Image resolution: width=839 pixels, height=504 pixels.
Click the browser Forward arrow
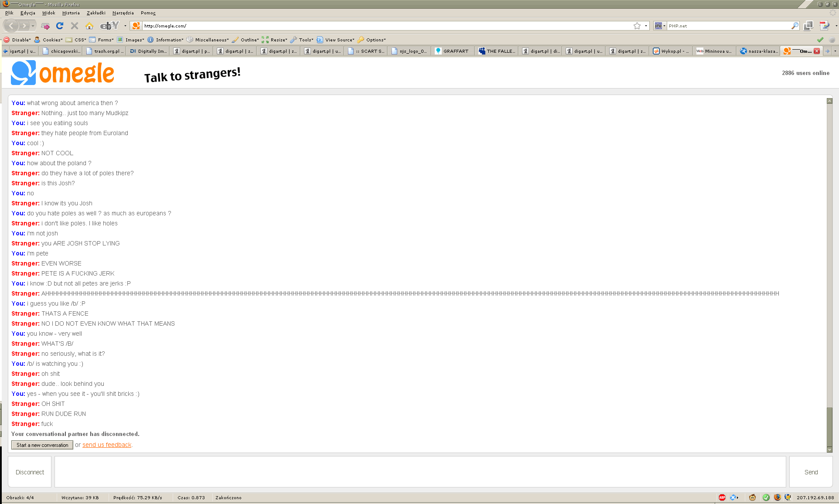pyautogui.click(x=25, y=26)
